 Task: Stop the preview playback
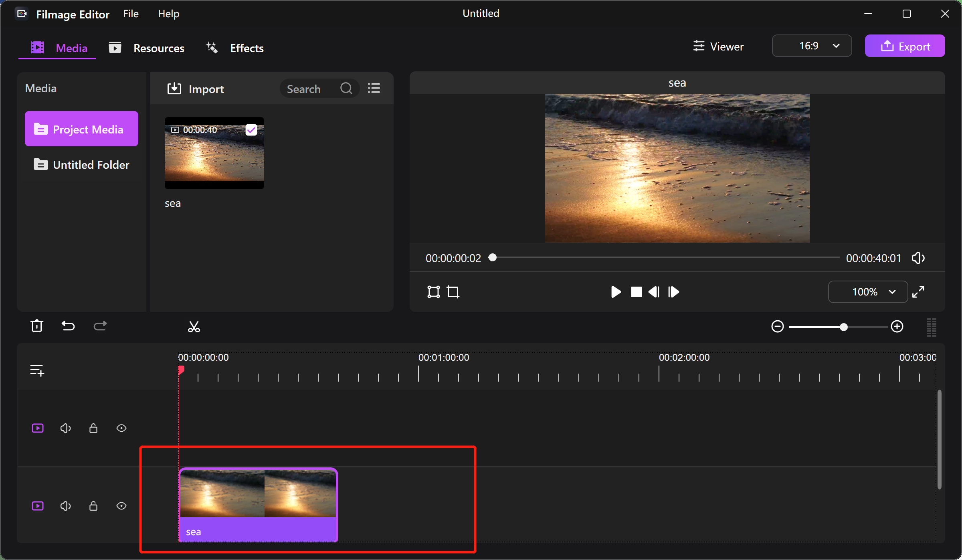[x=636, y=292]
